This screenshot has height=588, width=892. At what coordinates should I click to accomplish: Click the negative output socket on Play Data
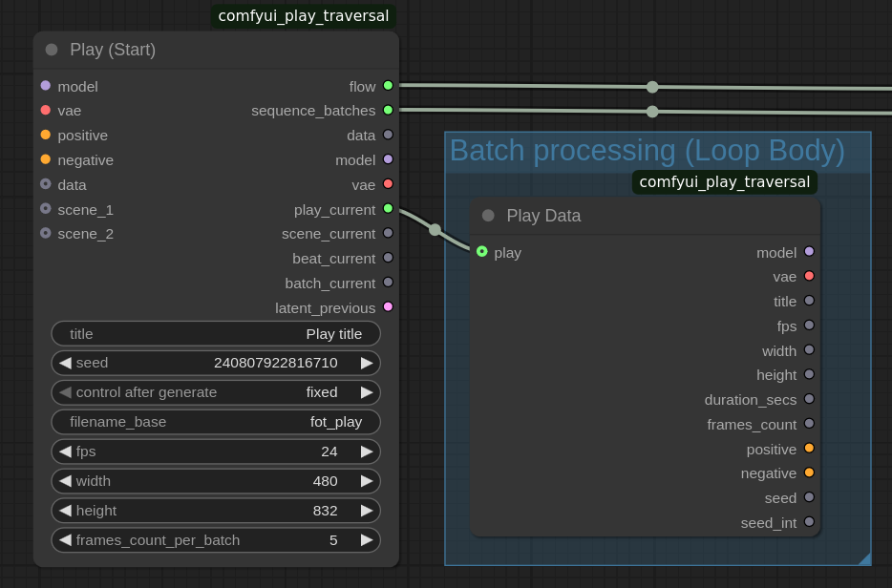(809, 472)
